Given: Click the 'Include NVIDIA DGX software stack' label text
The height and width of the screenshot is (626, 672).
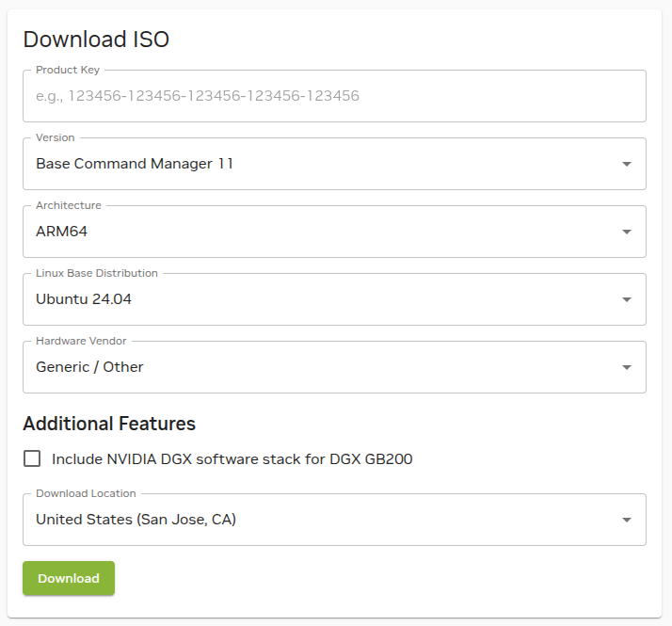Looking at the screenshot, I should (x=232, y=459).
